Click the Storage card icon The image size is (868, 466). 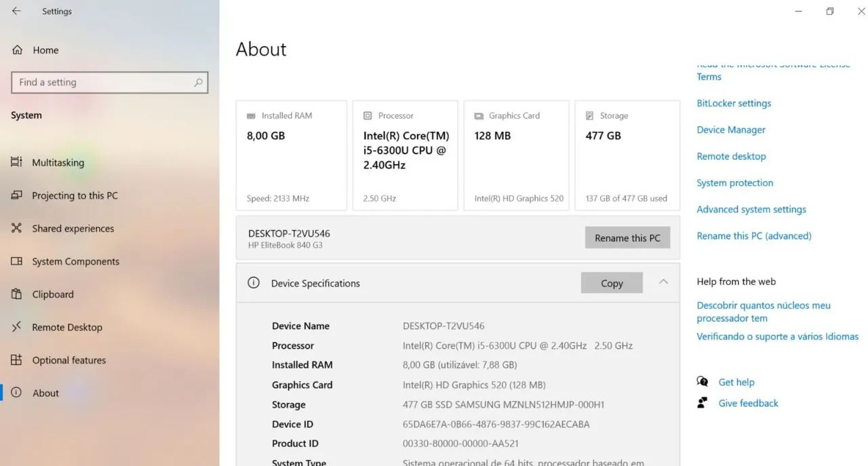click(x=590, y=116)
